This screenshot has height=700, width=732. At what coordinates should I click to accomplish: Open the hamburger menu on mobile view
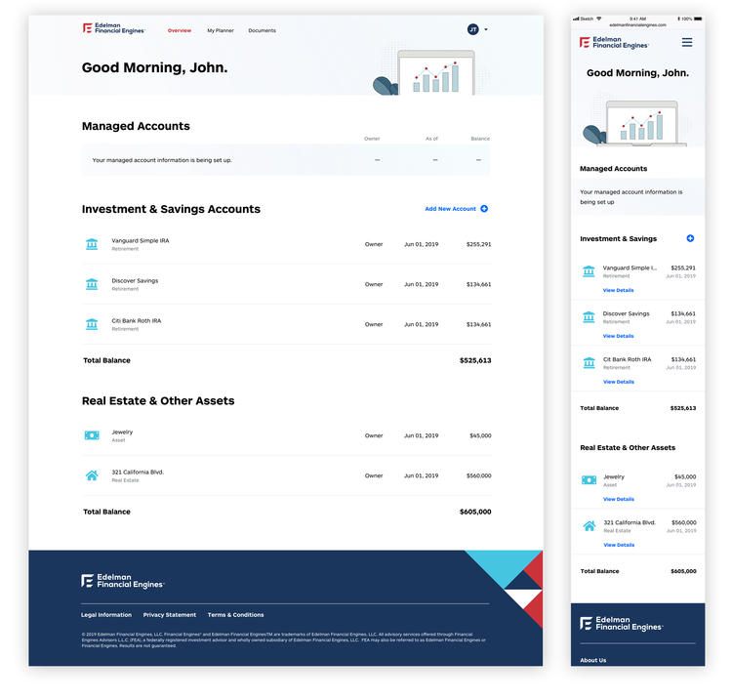(x=687, y=43)
